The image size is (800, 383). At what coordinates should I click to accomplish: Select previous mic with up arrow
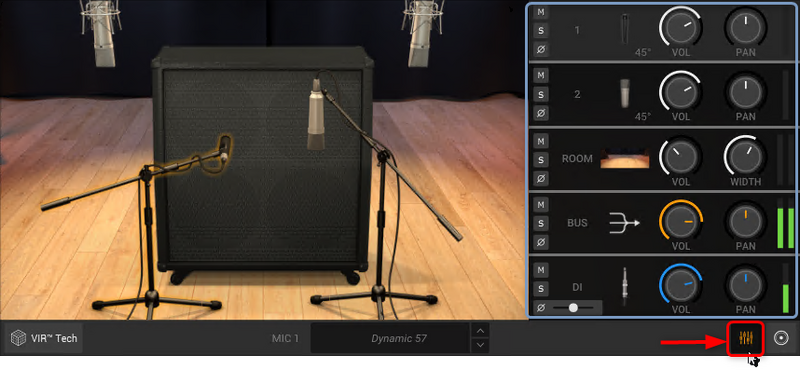tap(480, 330)
